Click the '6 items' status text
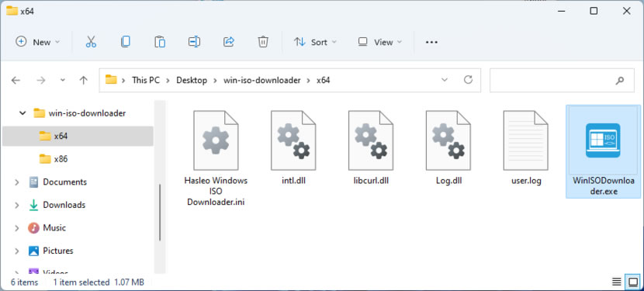 (x=24, y=282)
